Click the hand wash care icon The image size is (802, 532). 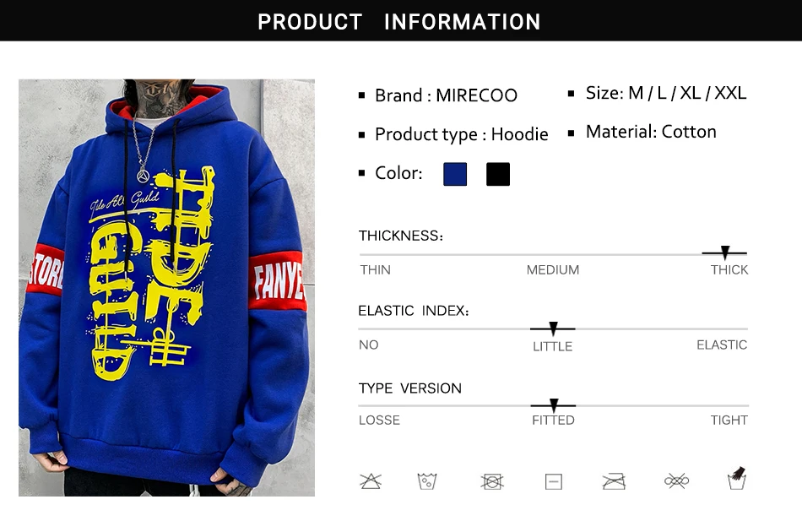(x=736, y=478)
